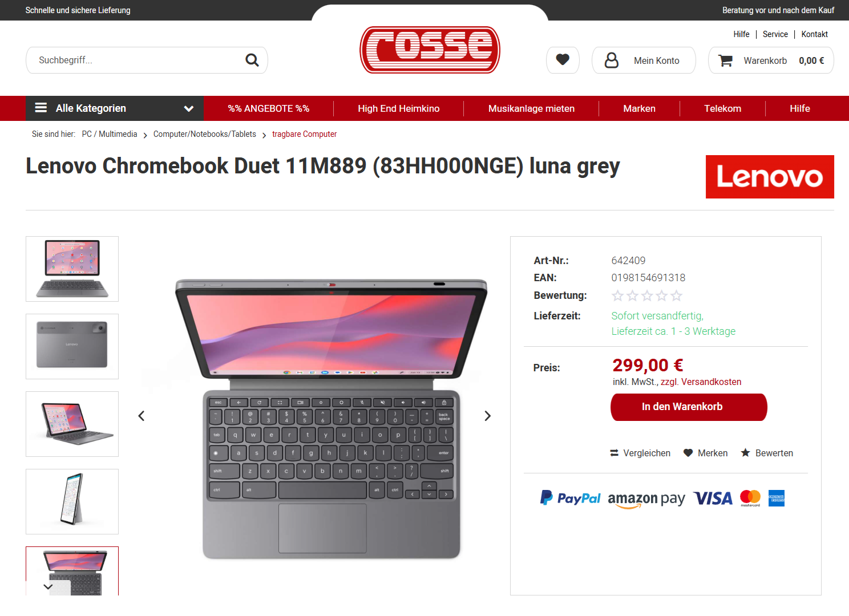This screenshot has width=849, height=616.
Task: Open the Warenkorb shopping cart
Action: pyautogui.click(x=771, y=60)
